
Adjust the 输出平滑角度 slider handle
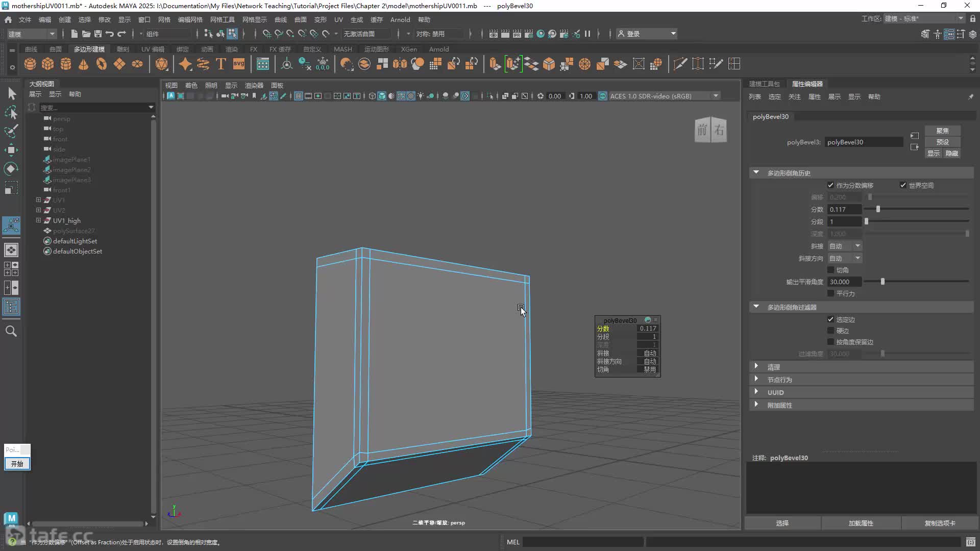(x=883, y=282)
